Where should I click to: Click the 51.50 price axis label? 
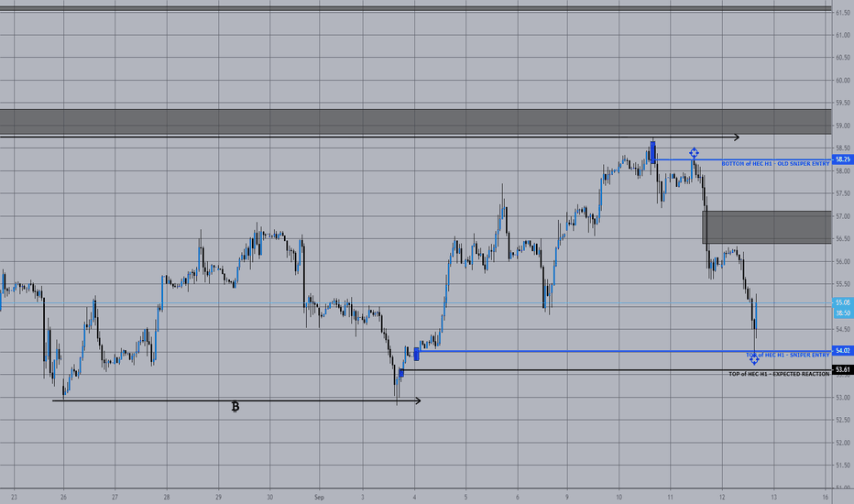843,465
